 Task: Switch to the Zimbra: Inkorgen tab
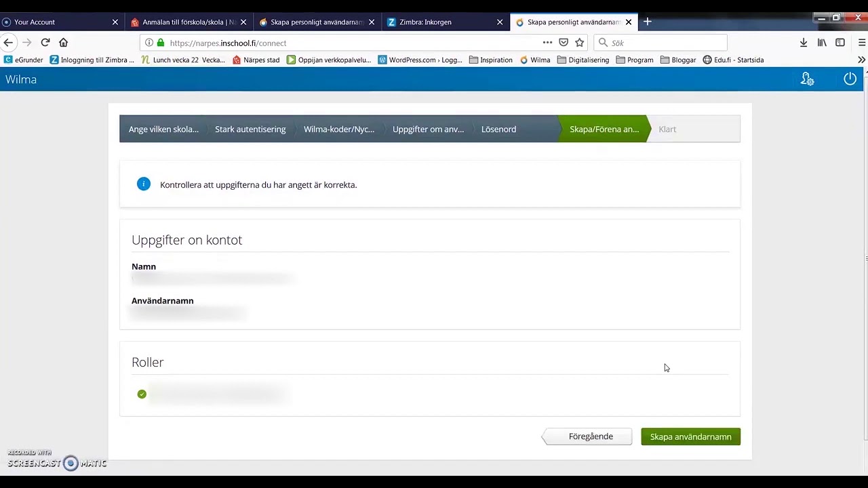tap(446, 22)
